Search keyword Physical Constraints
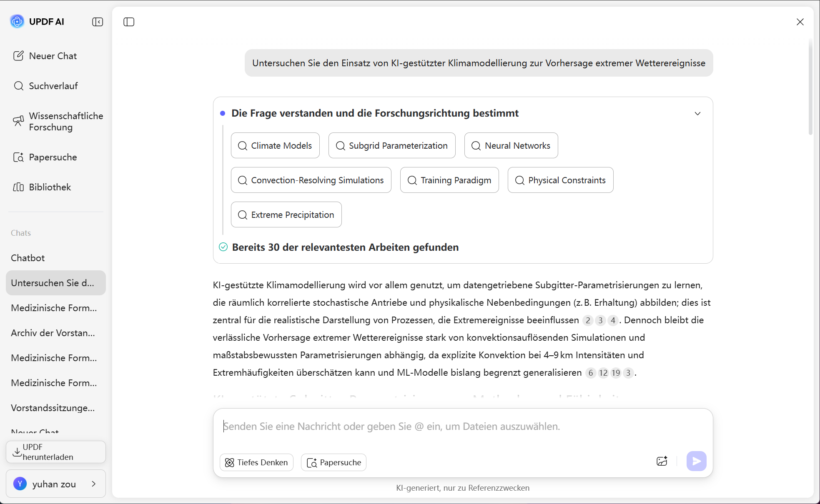820x504 pixels. tap(560, 180)
